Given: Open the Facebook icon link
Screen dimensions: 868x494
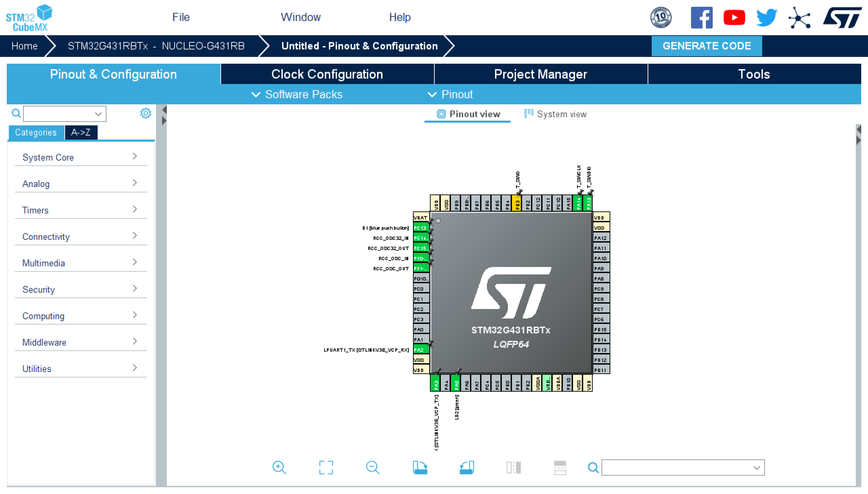Looking at the screenshot, I should click(701, 17).
